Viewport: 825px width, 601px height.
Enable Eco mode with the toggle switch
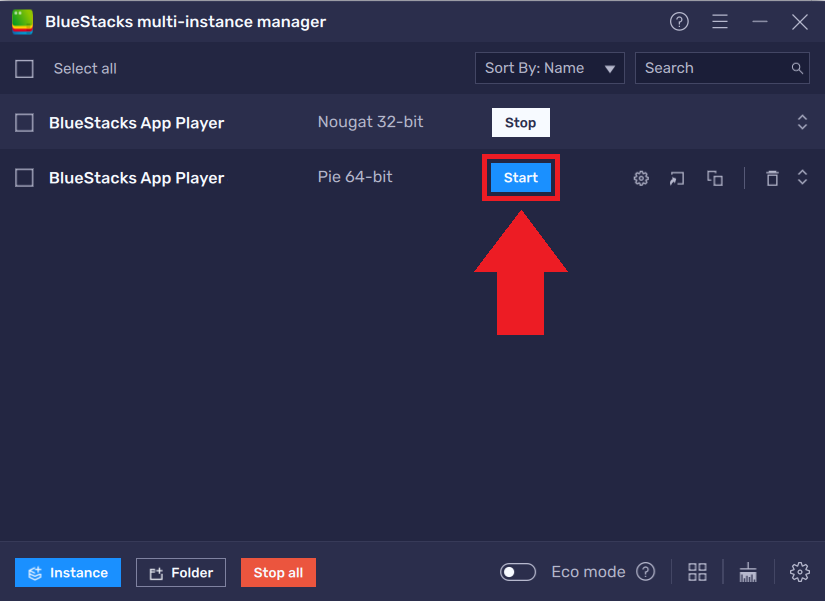coord(517,571)
